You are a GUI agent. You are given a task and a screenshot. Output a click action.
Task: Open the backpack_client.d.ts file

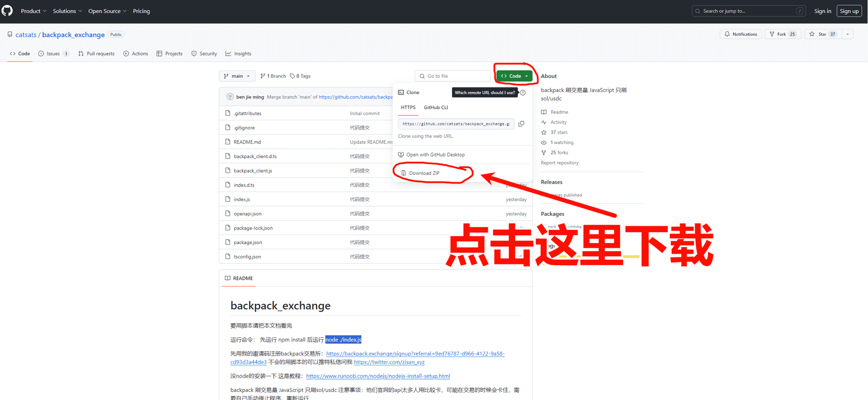click(255, 157)
